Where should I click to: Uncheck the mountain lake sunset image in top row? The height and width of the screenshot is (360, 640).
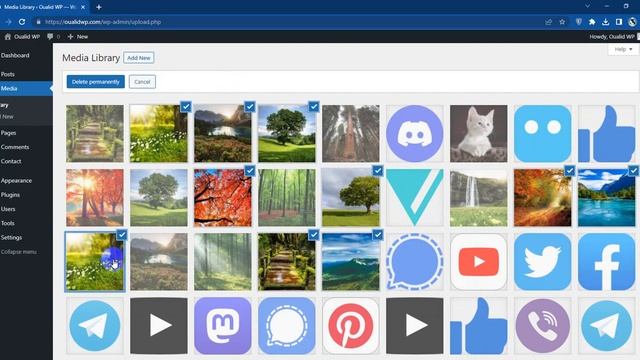(x=250, y=107)
